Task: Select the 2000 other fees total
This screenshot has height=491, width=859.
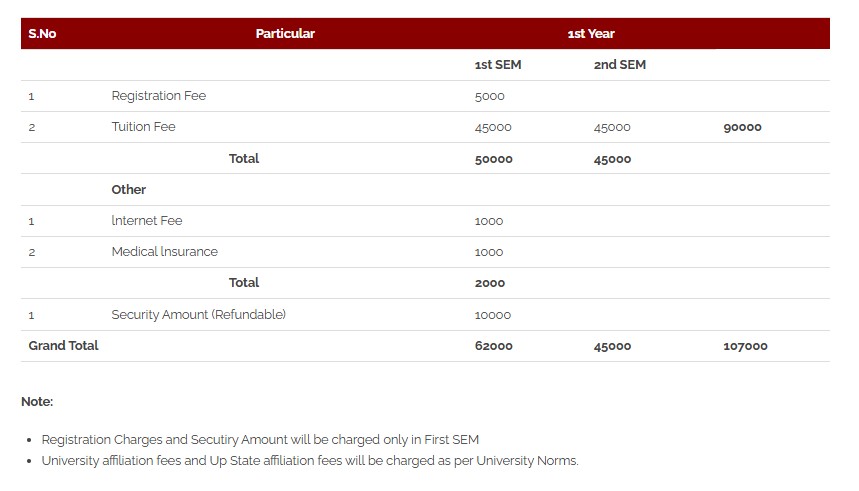Action: tap(490, 283)
